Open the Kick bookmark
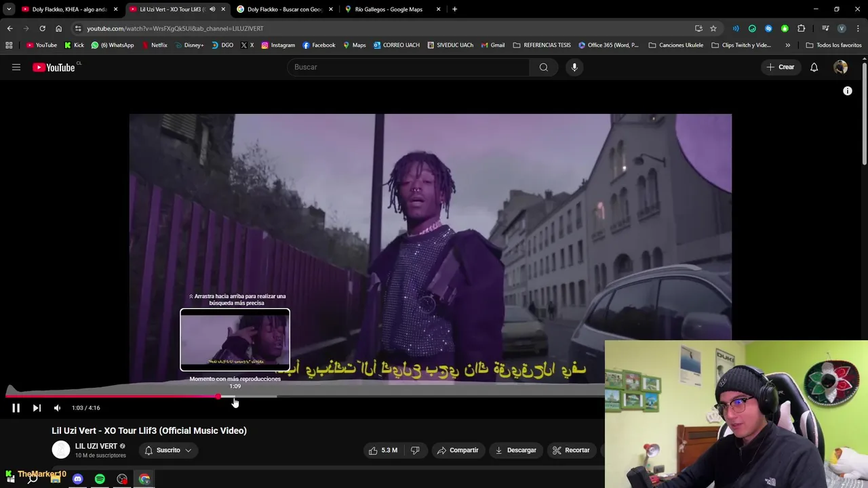The height and width of the screenshot is (488, 868). click(x=74, y=45)
